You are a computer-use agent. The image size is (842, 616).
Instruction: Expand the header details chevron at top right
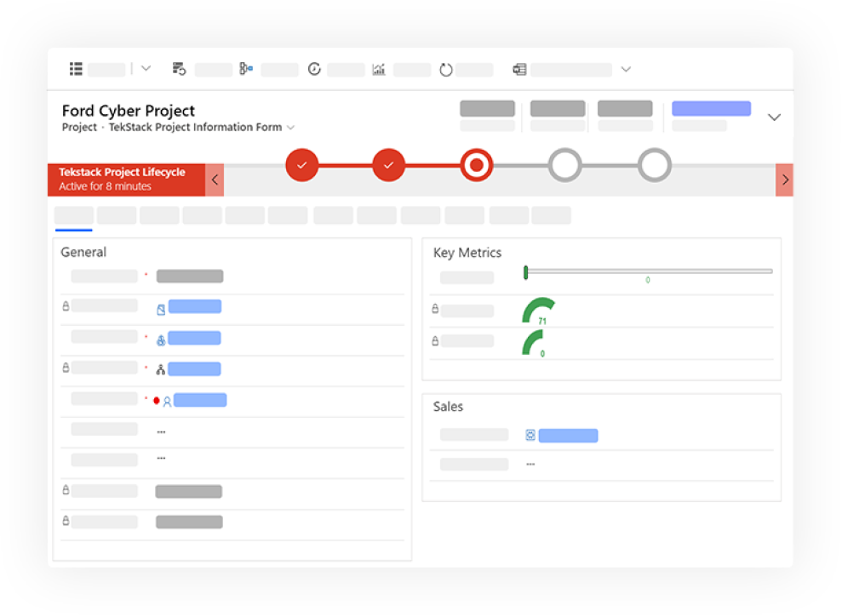click(774, 117)
